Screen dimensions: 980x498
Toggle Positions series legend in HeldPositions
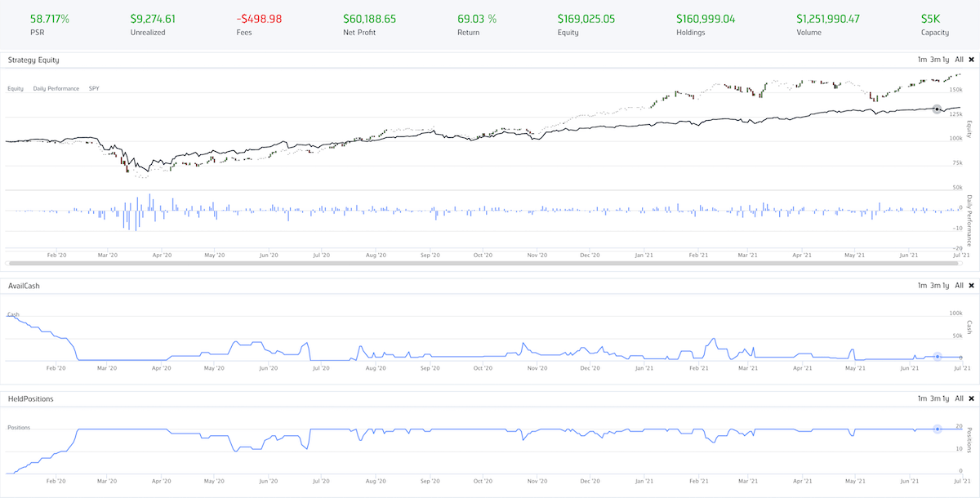coord(20,427)
